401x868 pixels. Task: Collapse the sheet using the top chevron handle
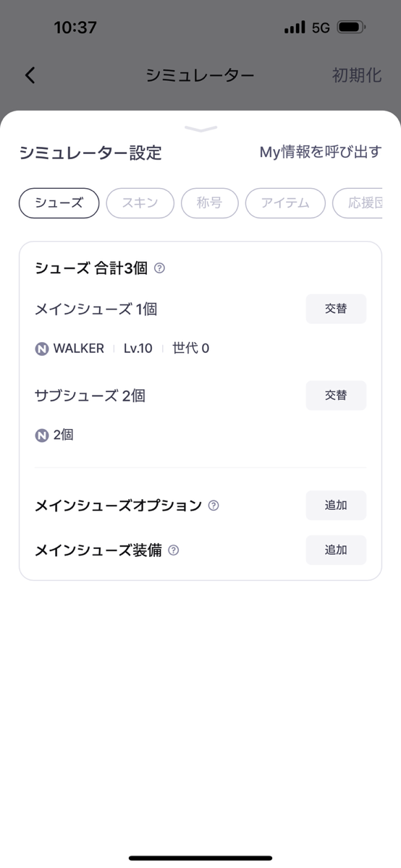(x=200, y=129)
